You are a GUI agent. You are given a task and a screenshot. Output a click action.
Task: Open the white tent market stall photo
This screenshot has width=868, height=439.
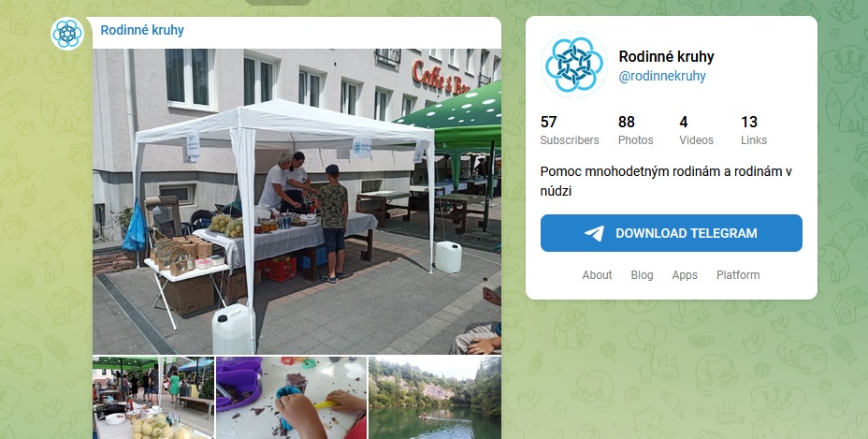(297, 201)
